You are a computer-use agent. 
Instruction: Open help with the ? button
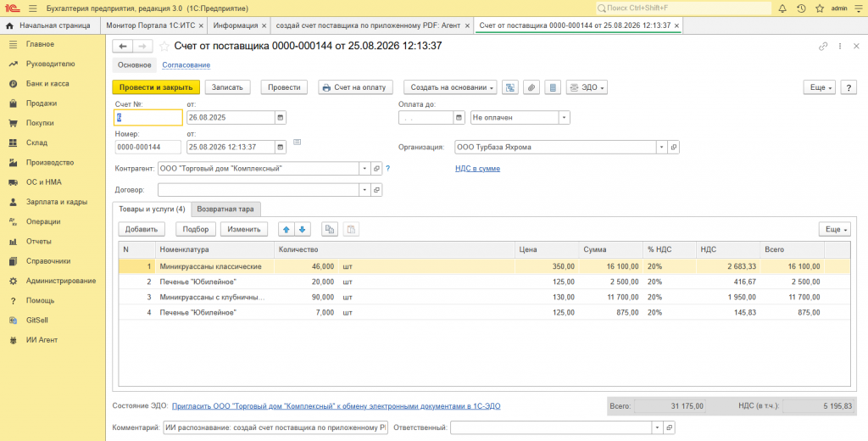[849, 87]
